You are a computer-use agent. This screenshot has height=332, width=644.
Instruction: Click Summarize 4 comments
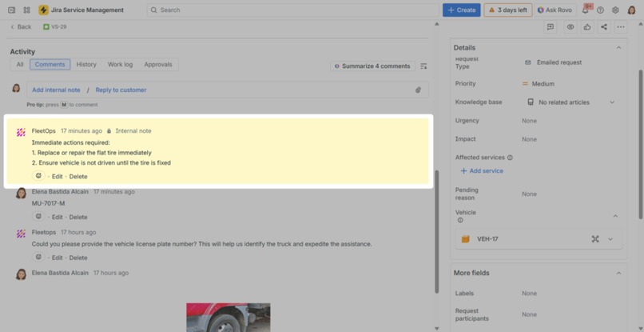372,66
